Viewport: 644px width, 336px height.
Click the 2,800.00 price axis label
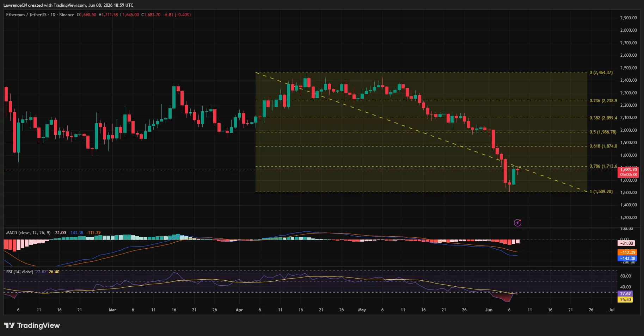[628, 30]
